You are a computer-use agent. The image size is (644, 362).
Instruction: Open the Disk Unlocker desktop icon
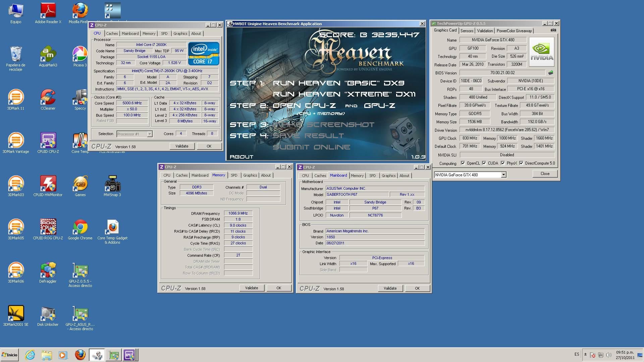48,316
